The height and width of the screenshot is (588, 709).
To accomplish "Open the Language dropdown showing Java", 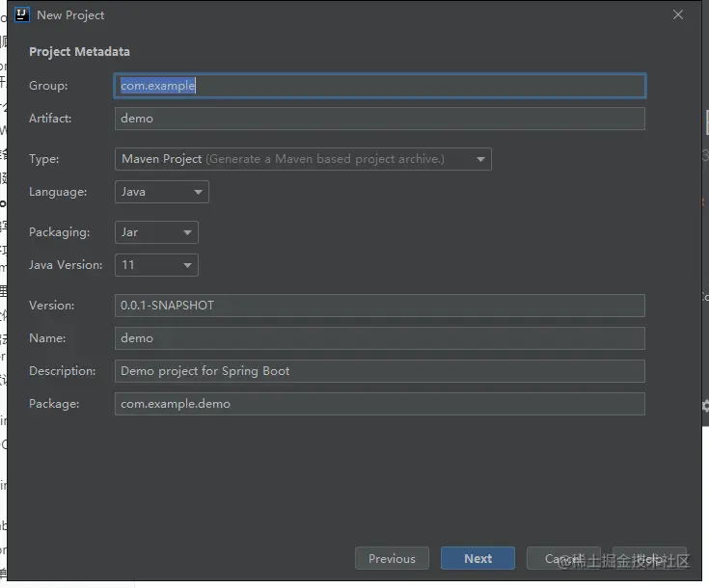I will [162, 192].
